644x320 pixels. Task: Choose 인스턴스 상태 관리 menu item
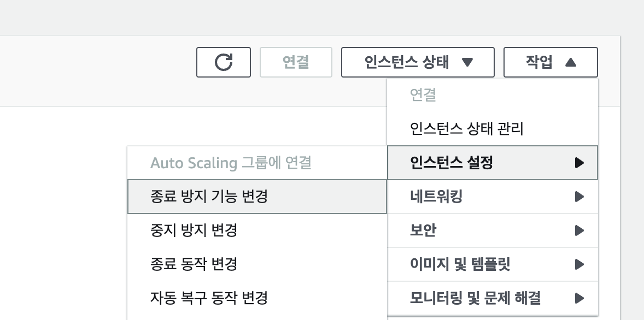coord(493,129)
